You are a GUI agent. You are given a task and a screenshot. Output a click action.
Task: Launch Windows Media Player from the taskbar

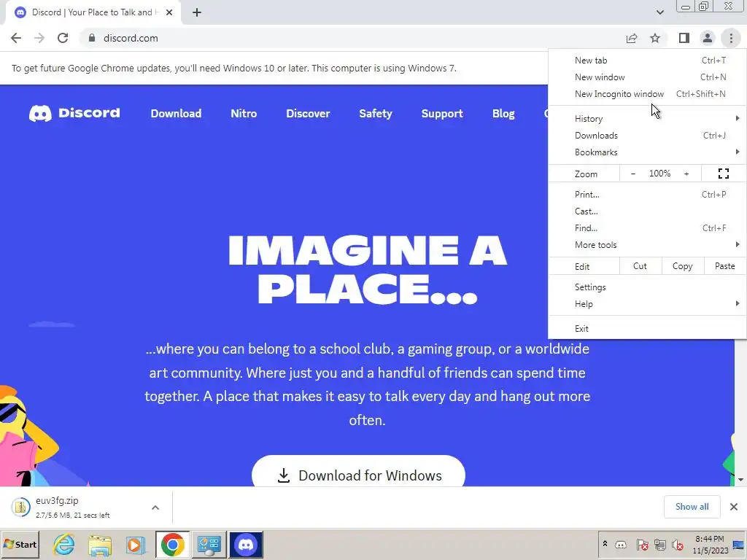point(135,544)
